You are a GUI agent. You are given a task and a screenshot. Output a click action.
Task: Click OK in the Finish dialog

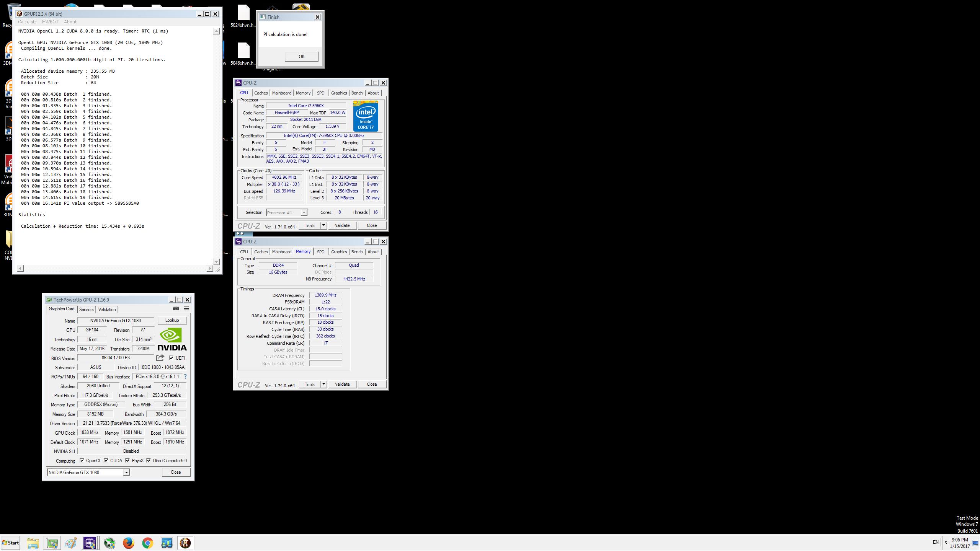pyautogui.click(x=302, y=56)
